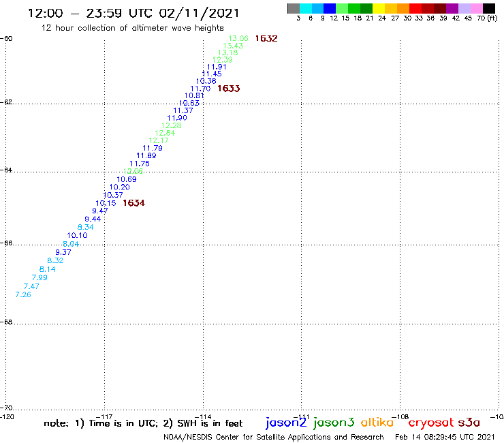This screenshot has width=504, height=443.
Task: Click the cryosat satellite label
Action: (431, 423)
